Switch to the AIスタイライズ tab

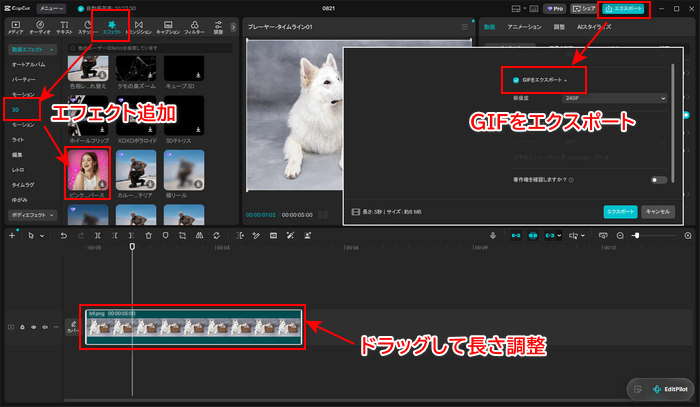[594, 27]
